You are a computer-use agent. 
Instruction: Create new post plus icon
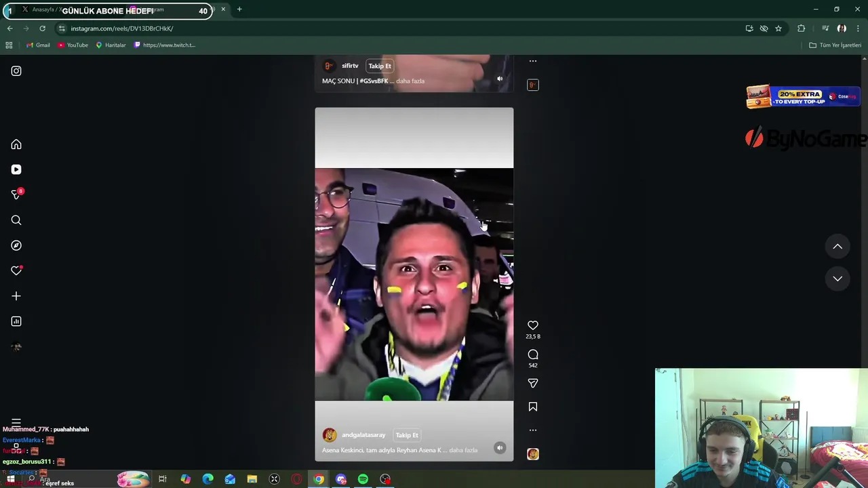coord(16,296)
